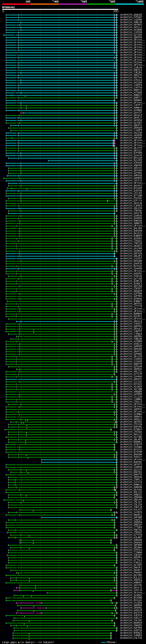This screenshot has height=644, width=146.
Task: Click the purple ~60% identity color segment
Action: 73,4
